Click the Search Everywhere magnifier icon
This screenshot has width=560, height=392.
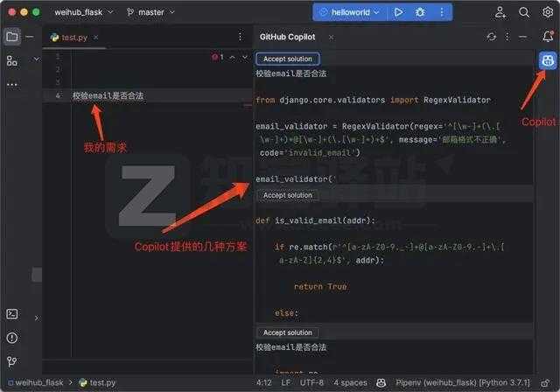524,12
